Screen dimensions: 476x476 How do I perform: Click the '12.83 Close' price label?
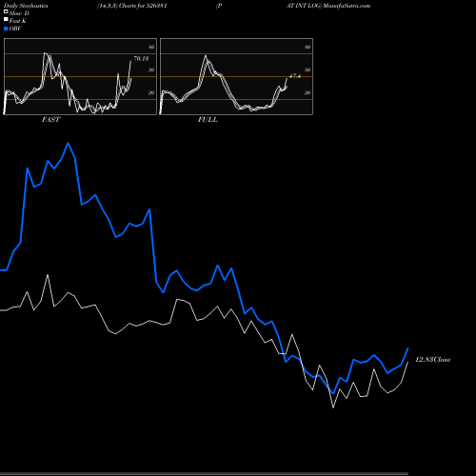pyautogui.click(x=433, y=360)
